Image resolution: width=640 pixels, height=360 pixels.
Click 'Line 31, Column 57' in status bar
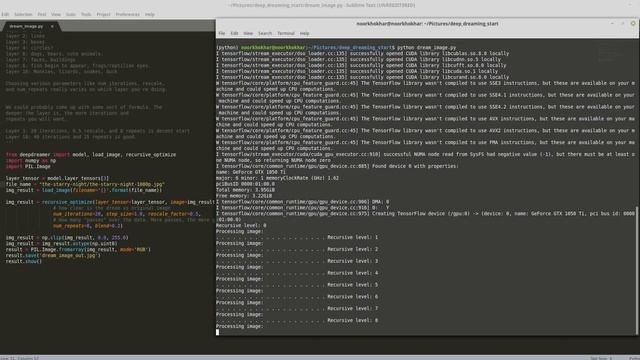[20, 358]
